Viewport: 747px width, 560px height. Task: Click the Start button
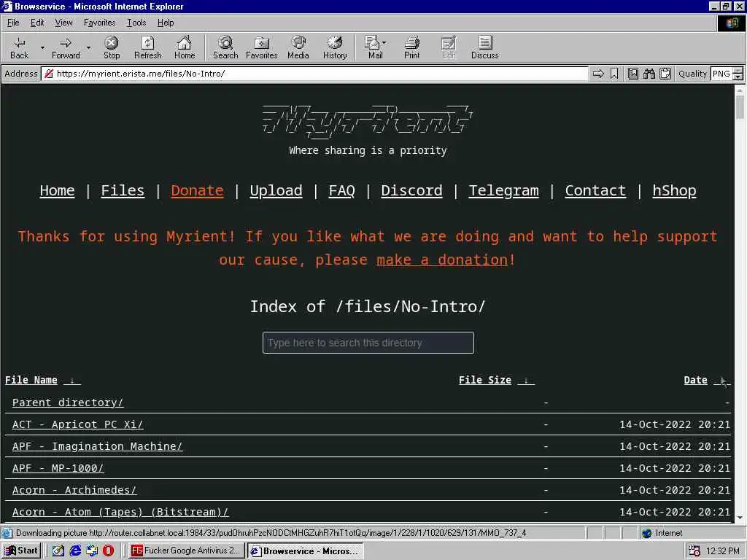coord(21,551)
